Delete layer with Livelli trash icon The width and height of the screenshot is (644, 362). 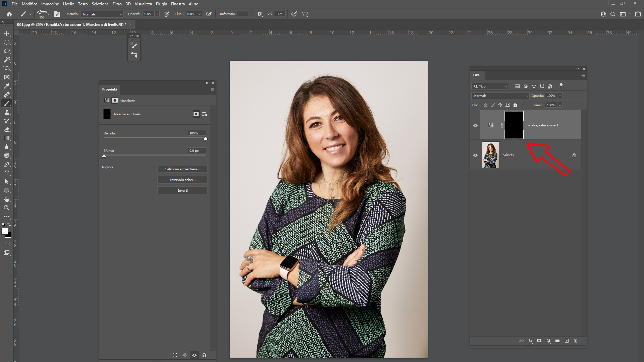(x=576, y=341)
